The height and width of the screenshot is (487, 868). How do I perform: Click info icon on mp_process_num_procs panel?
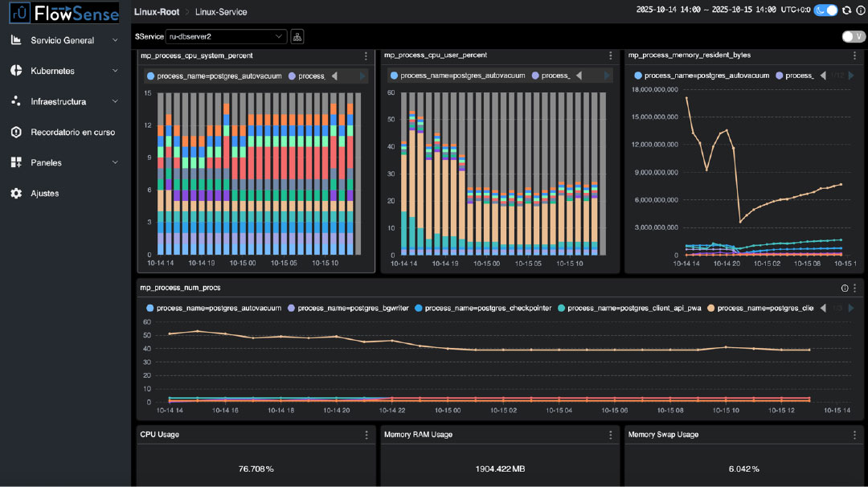coord(844,288)
